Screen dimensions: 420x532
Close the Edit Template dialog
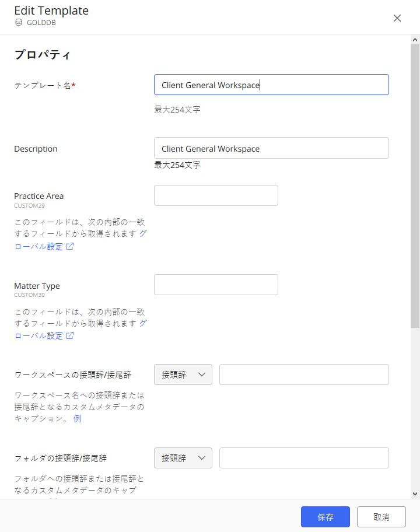[x=397, y=18]
